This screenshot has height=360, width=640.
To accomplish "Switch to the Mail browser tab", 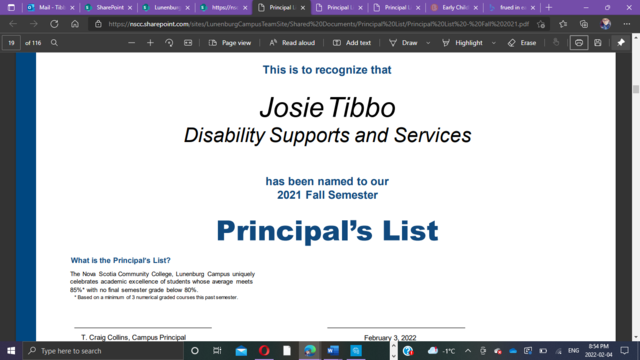I will pyautogui.click(x=51, y=7).
